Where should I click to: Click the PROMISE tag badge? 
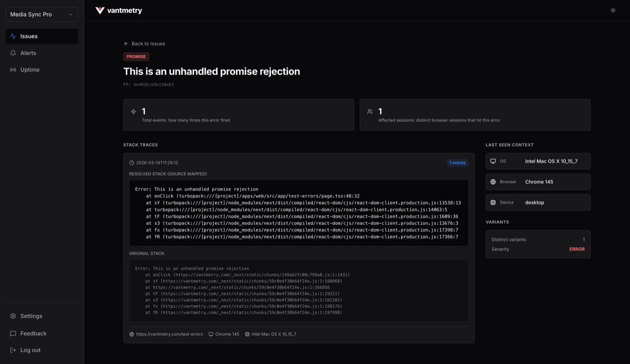tap(136, 57)
